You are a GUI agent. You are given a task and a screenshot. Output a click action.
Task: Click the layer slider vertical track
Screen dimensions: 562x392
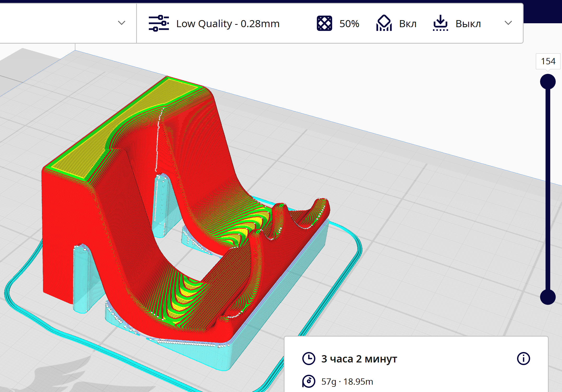coord(548,189)
